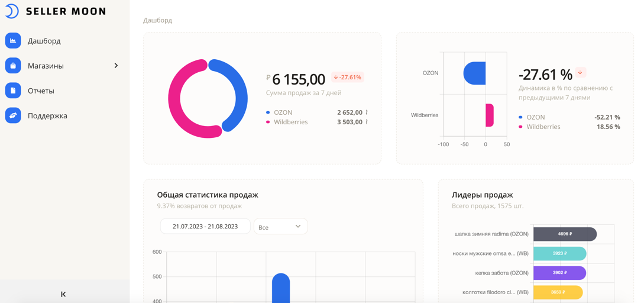Click the tall blue bar in sales statistics chart
Screen dimensions: 644x303
(281, 288)
